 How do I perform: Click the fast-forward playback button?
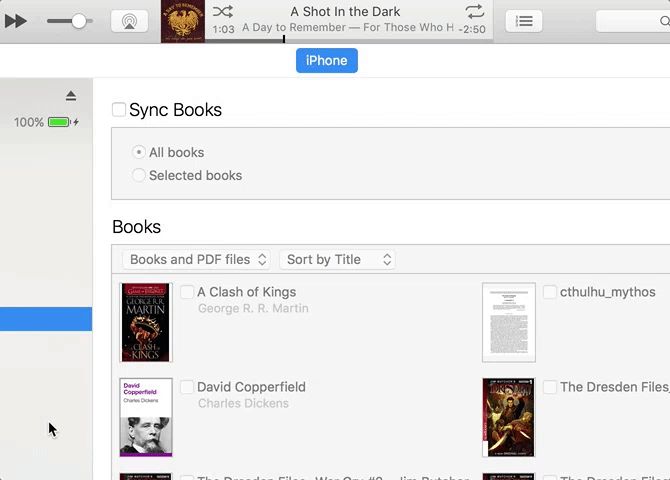coord(15,21)
